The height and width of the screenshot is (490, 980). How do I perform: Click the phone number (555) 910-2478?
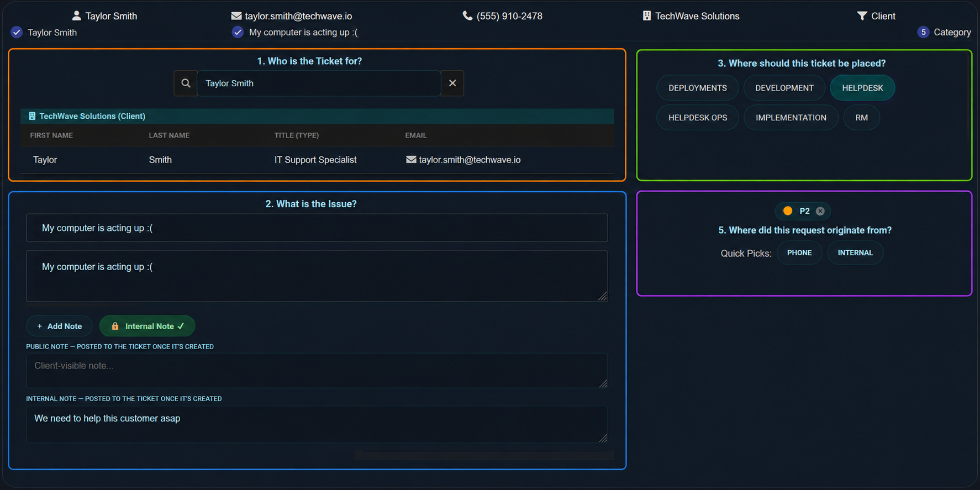click(x=509, y=16)
